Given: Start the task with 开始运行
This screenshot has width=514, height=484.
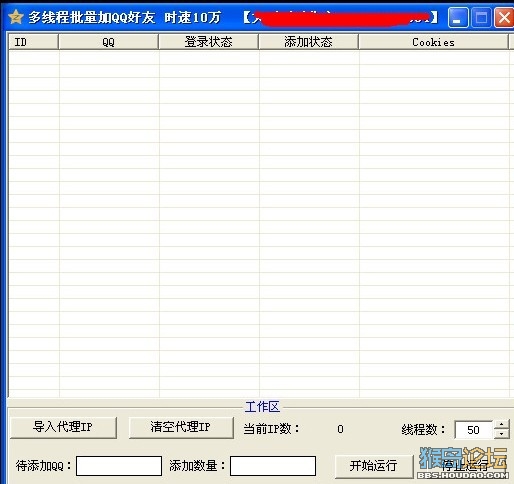Looking at the screenshot, I should pos(374,466).
